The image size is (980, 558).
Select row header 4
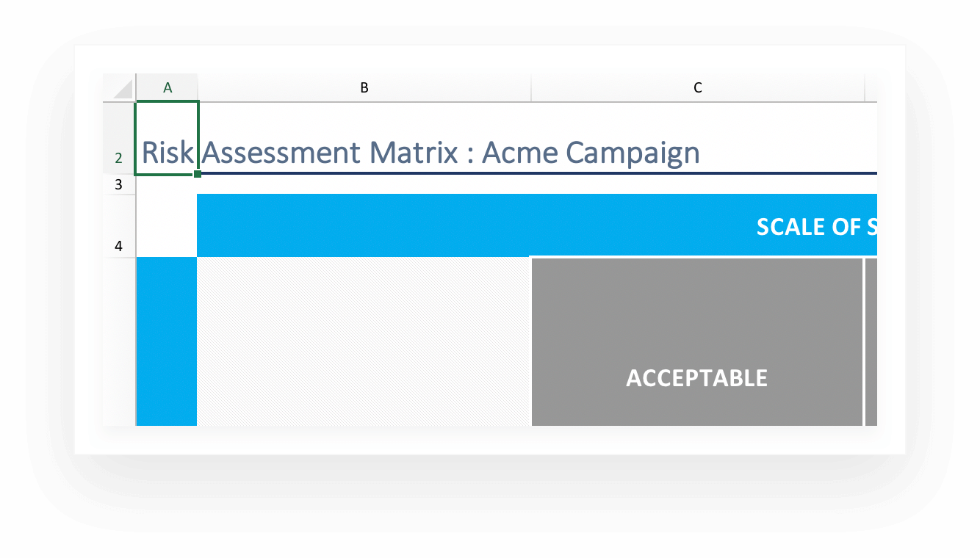click(119, 246)
